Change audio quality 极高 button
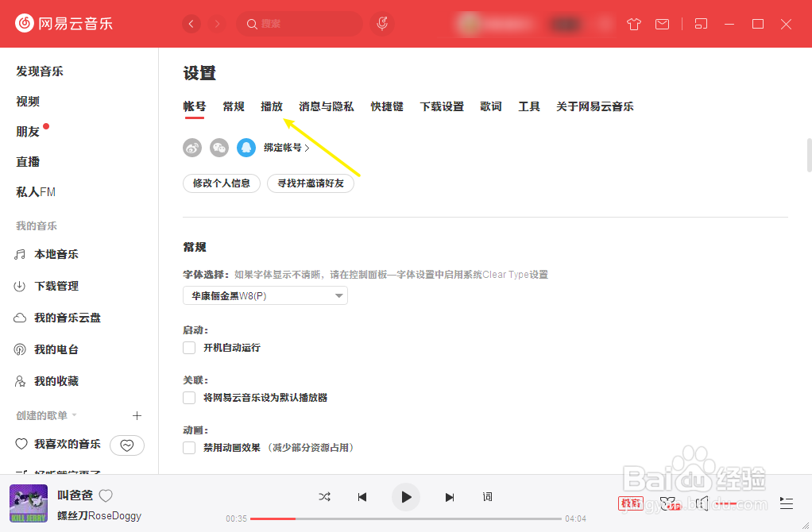This screenshot has height=532, width=812. coord(630,503)
